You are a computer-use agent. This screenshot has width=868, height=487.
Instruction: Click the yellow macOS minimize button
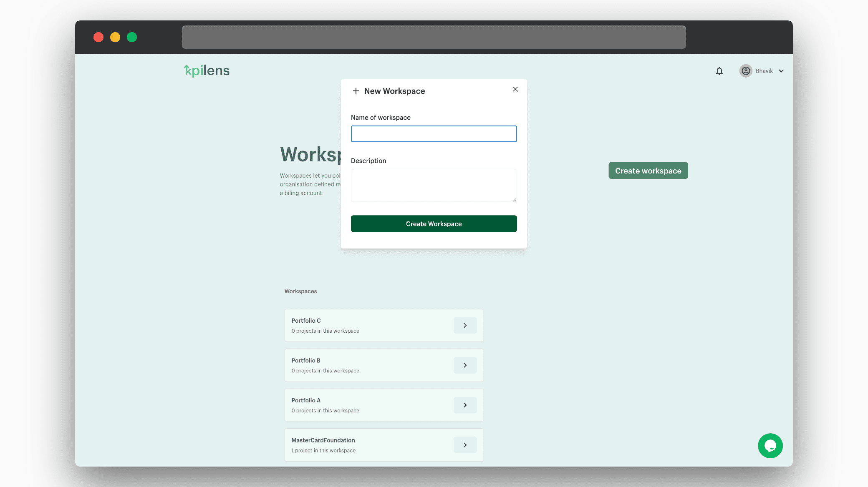click(x=115, y=37)
